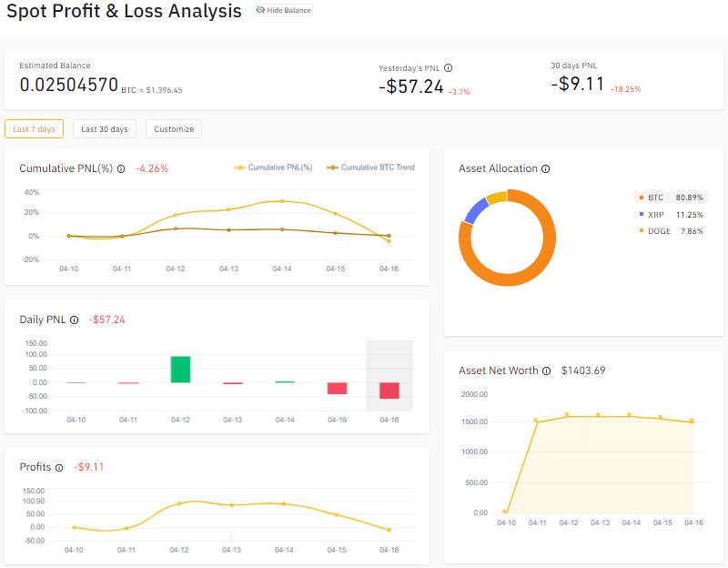Click the green 04-12 Daily PNL bar

[x=180, y=370]
